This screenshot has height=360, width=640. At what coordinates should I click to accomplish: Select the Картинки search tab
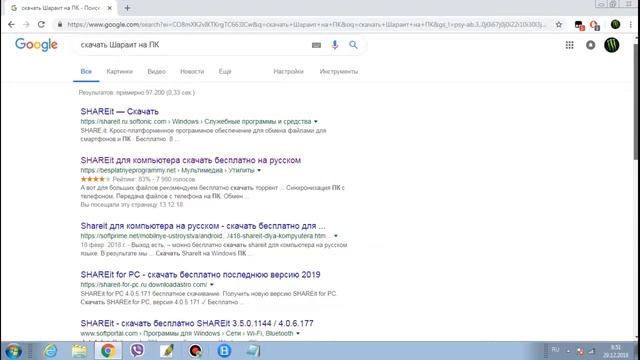[120, 71]
